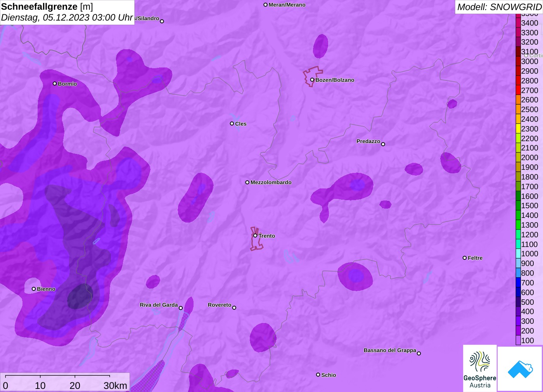543x392 pixels.
Task: Click the Meran/Merano marker dot
Action: pyautogui.click(x=266, y=5)
